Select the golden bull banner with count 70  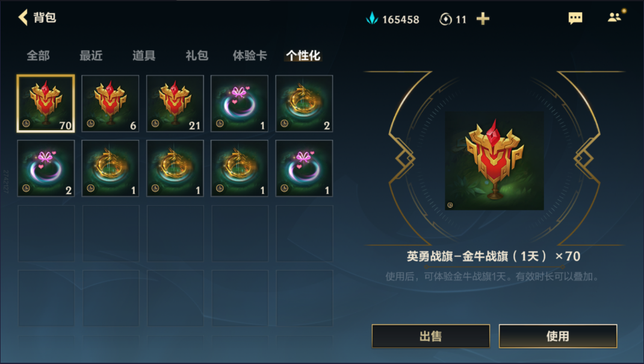46,104
